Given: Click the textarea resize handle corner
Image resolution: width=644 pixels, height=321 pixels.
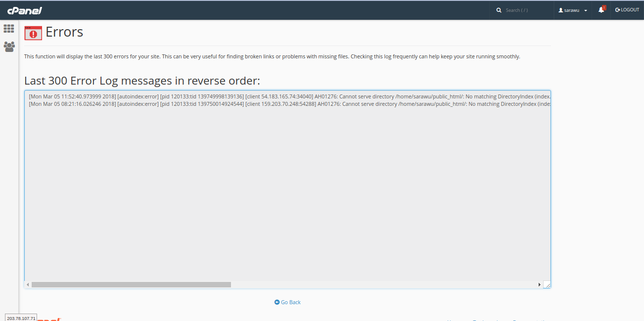Looking at the screenshot, I should pyautogui.click(x=547, y=285).
